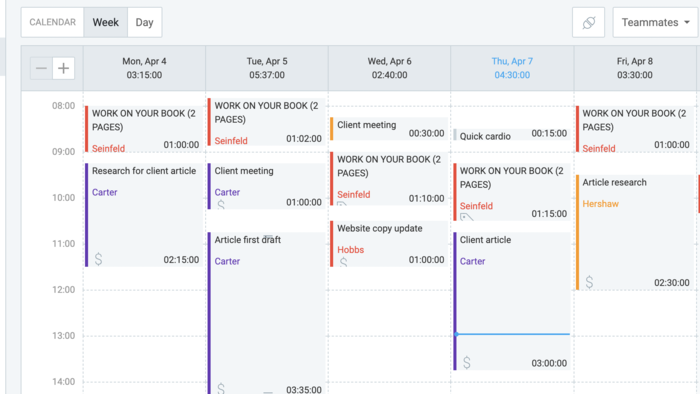The height and width of the screenshot is (394, 700).
Task: Switch to Week view tab
Action: [106, 22]
